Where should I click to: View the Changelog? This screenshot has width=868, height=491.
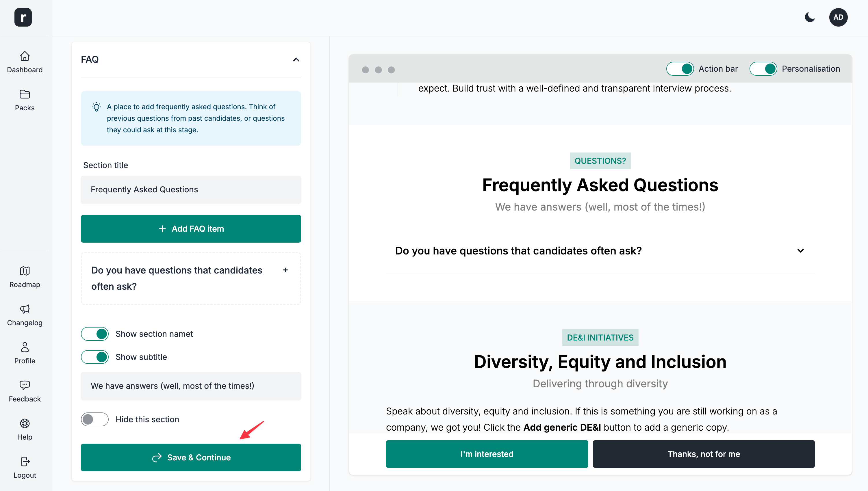(25, 315)
